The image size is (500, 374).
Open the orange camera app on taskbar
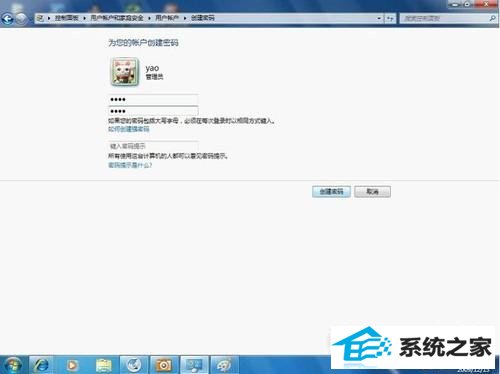pyautogui.click(x=164, y=365)
